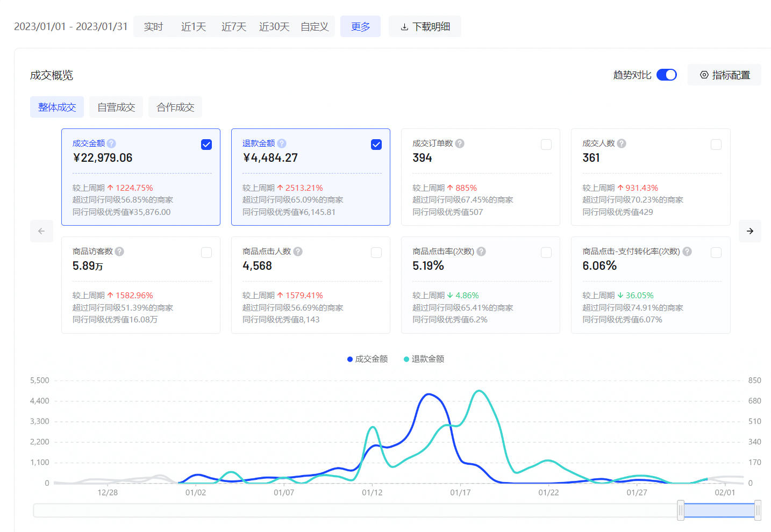Open the help tooltip for 成交人数
The image size is (771, 532).
622,143
